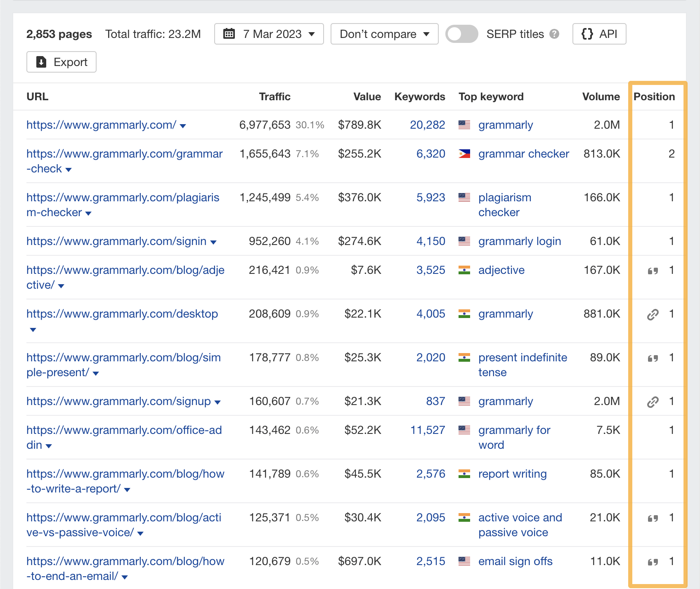Expand the signin URL dropdown arrow
Screen dimensions: 700x589
coord(214,242)
